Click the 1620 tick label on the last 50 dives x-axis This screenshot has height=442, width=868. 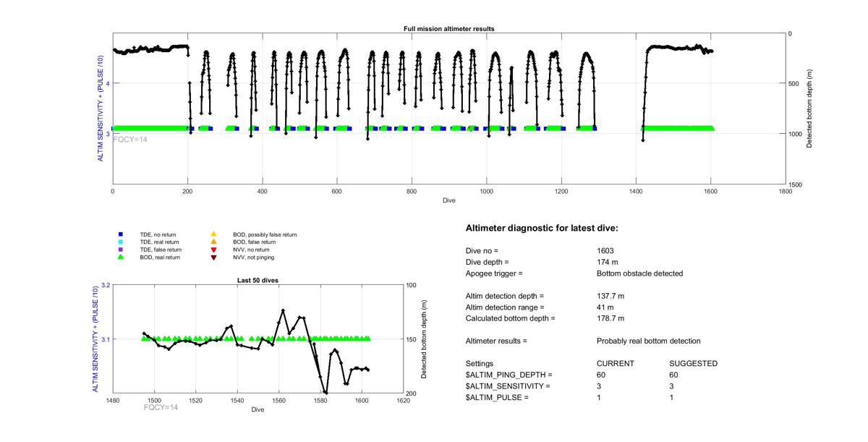point(404,400)
